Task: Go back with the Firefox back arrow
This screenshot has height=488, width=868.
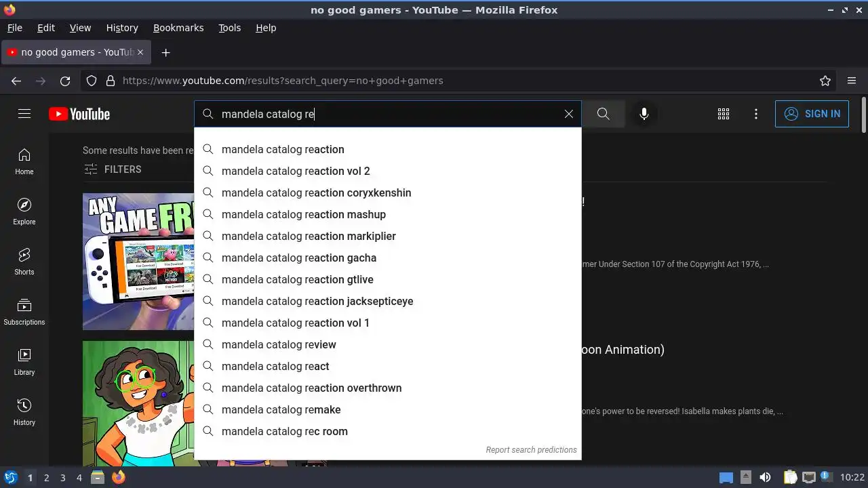Action: tap(16, 81)
